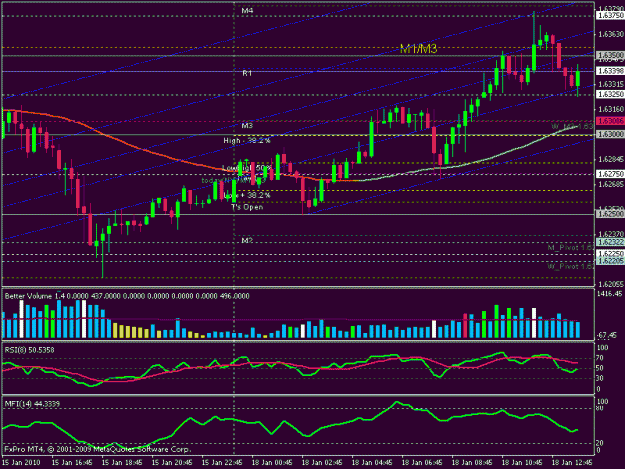Click the 1.62370 price scale value

(x=611, y=234)
